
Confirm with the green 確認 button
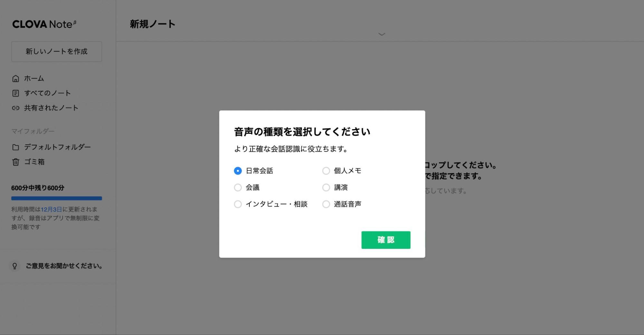386,240
